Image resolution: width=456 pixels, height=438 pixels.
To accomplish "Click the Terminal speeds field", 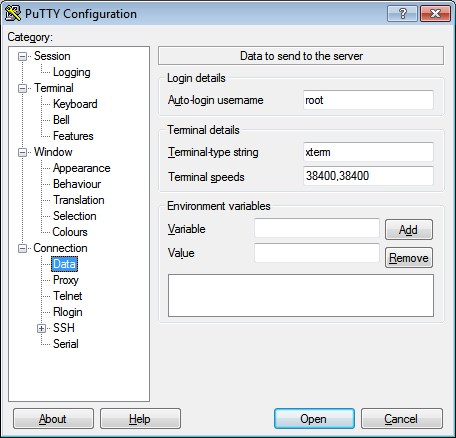I will (x=368, y=176).
